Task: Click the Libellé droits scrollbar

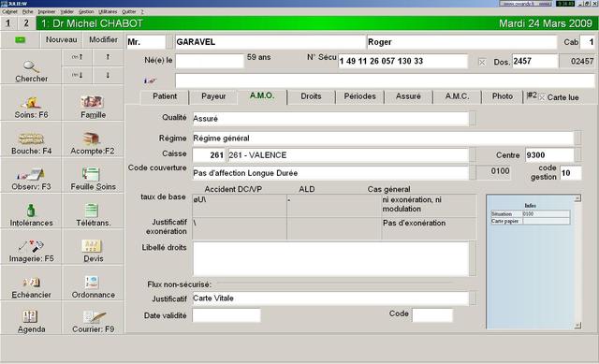Action: pos(473,258)
